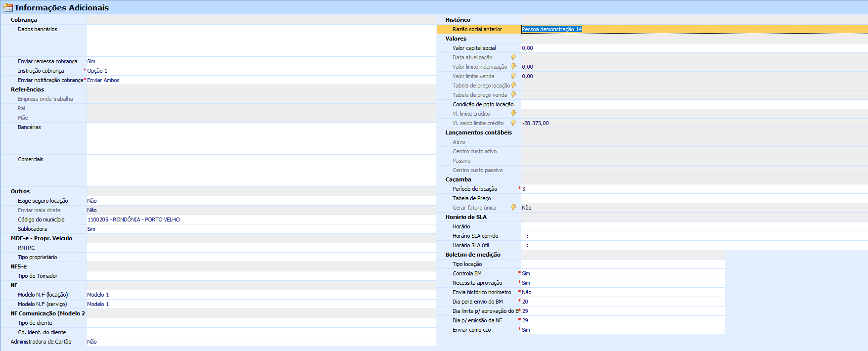Click the lightning icon beside Data atualização
Screen dimensions: 868x351
(514, 57)
